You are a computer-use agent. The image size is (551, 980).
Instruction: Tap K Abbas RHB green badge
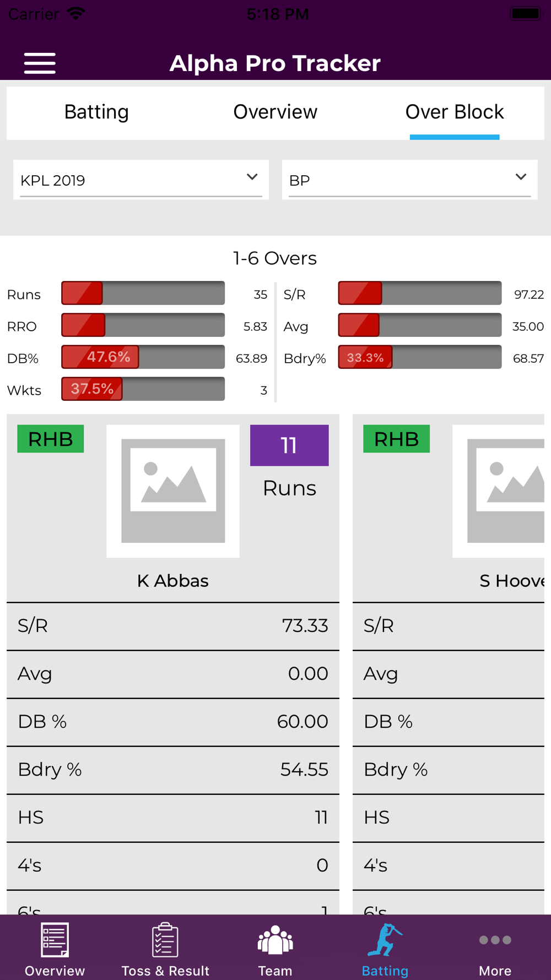tap(51, 439)
